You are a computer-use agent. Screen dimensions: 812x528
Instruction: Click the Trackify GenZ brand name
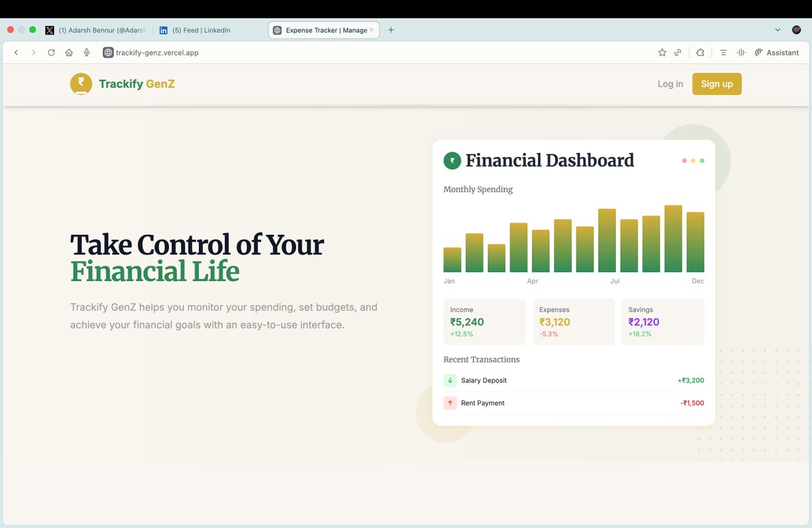click(x=137, y=84)
